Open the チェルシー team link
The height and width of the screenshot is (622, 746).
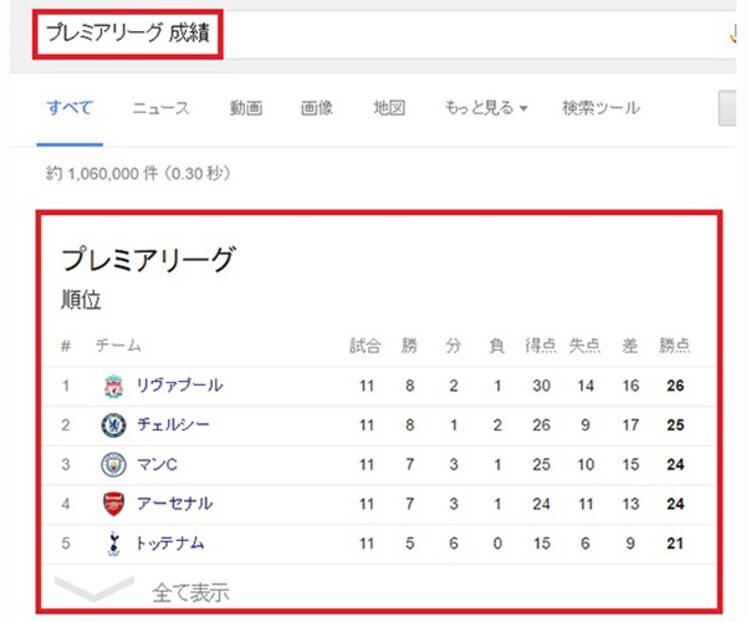[x=173, y=425]
